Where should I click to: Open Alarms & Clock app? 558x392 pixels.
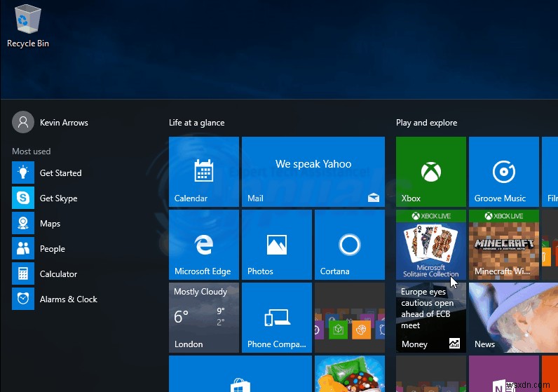pos(55,299)
